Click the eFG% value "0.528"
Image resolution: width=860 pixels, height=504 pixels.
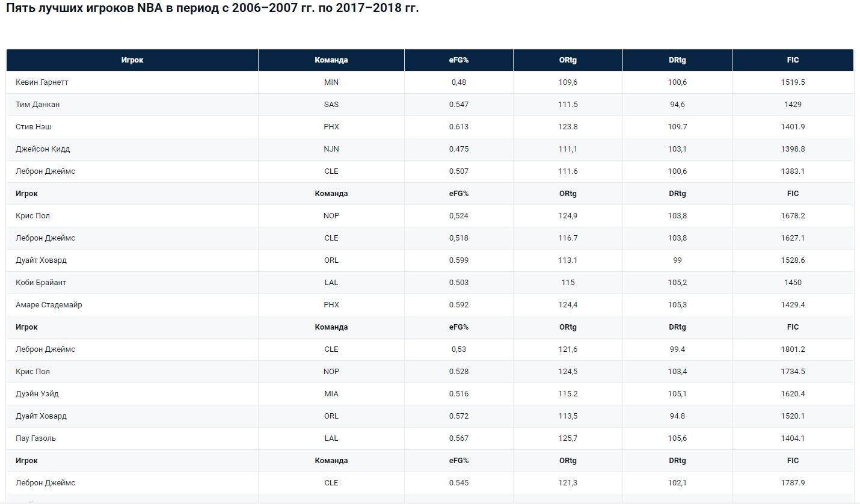[459, 372]
